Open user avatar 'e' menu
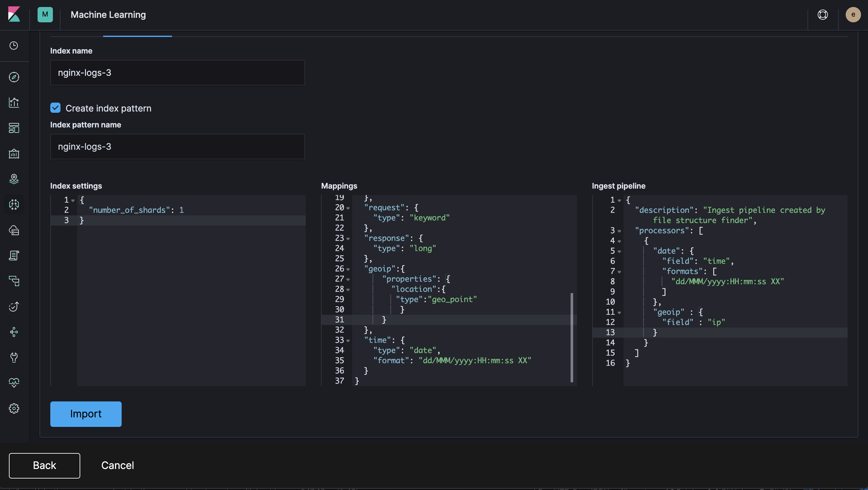This screenshot has height=490, width=868. (x=853, y=15)
